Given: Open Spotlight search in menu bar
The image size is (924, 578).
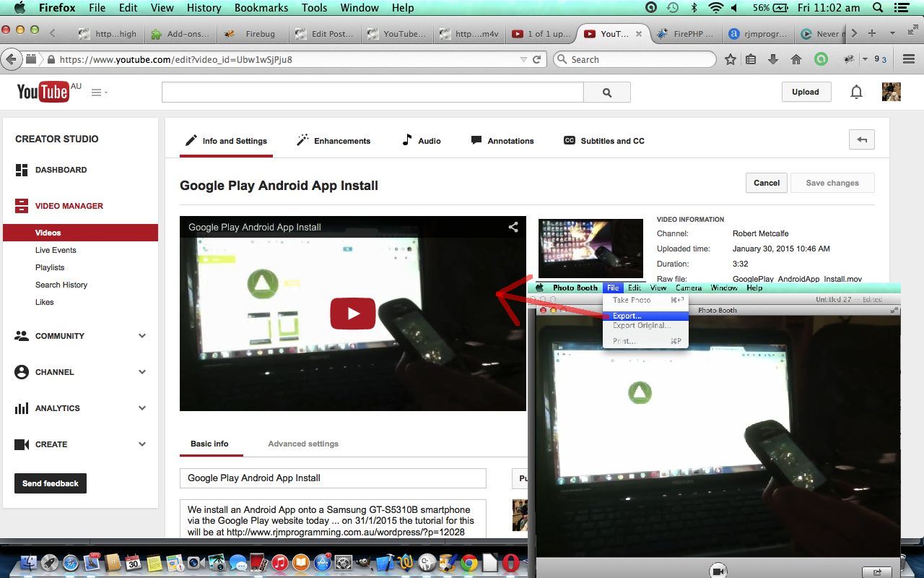Looking at the screenshot, I should 878,8.
